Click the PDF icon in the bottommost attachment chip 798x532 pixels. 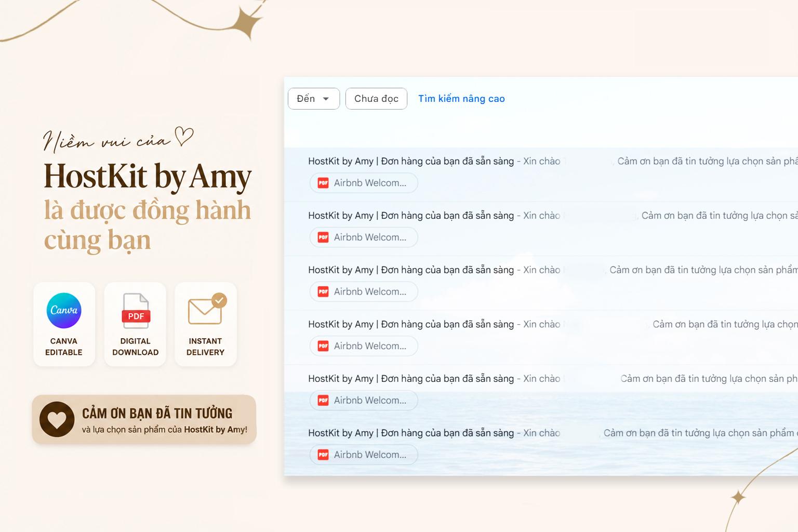(323, 455)
